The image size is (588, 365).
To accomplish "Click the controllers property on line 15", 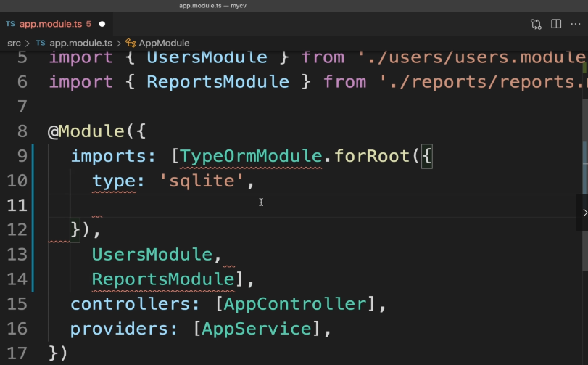I will coord(131,304).
